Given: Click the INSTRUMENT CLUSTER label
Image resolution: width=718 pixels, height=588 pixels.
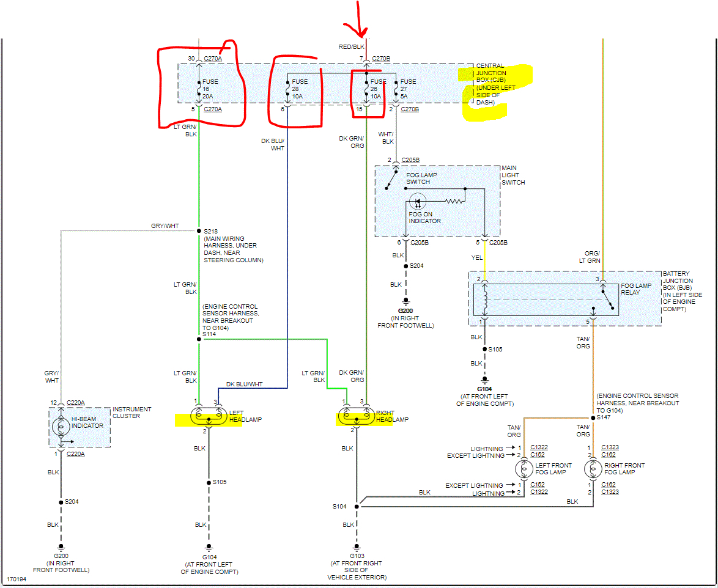Looking at the screenshot, I should [132, 413].
